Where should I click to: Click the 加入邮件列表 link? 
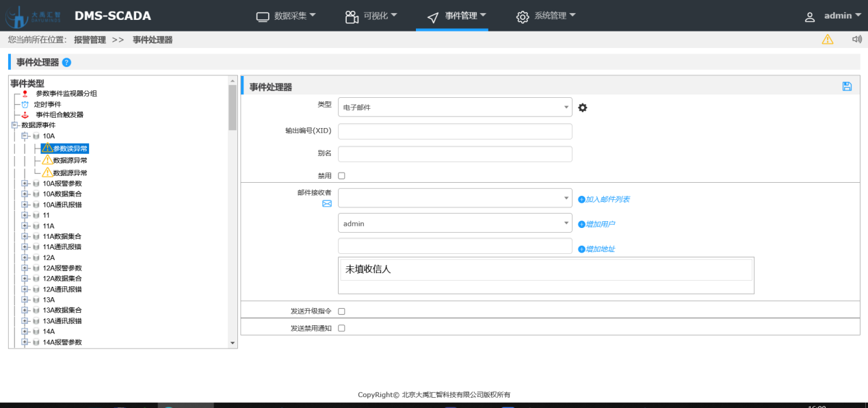pos(604,199)
